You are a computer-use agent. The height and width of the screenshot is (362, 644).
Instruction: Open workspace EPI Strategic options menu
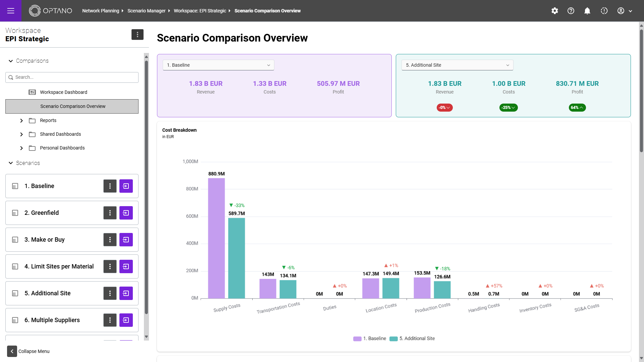click(x=137, y=35)
